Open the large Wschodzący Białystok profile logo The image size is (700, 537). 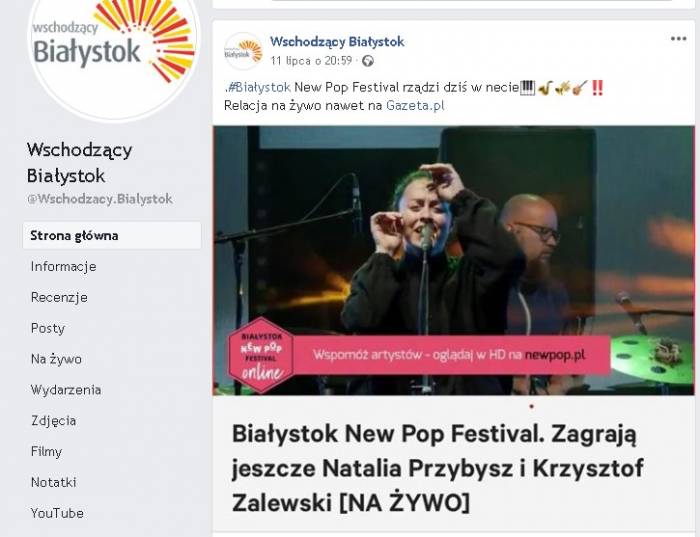pyautogui.click(x=114, y=54)
